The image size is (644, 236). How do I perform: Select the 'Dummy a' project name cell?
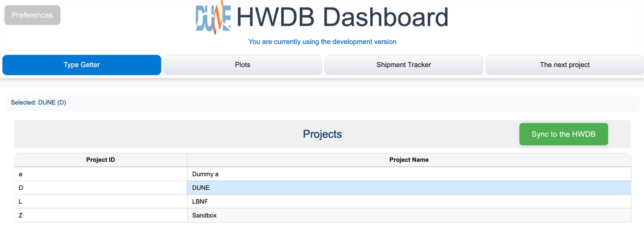point(409,174)
